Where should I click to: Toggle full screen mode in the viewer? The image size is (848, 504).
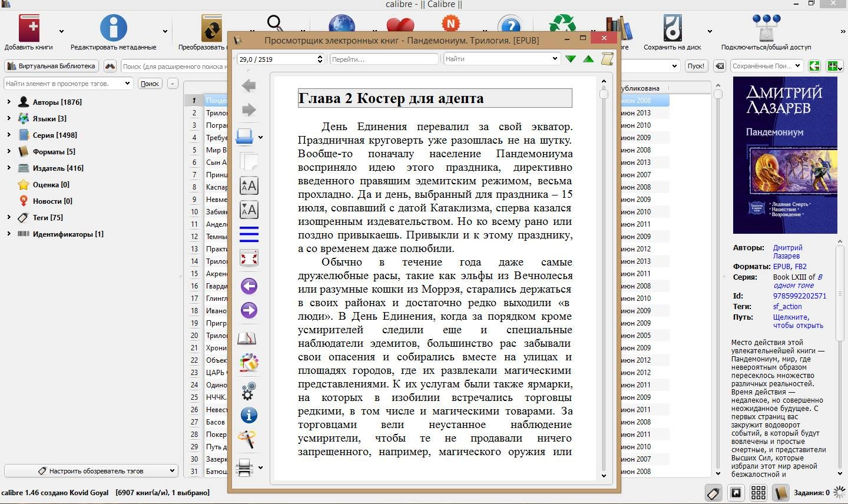click(x=249, y=258)
